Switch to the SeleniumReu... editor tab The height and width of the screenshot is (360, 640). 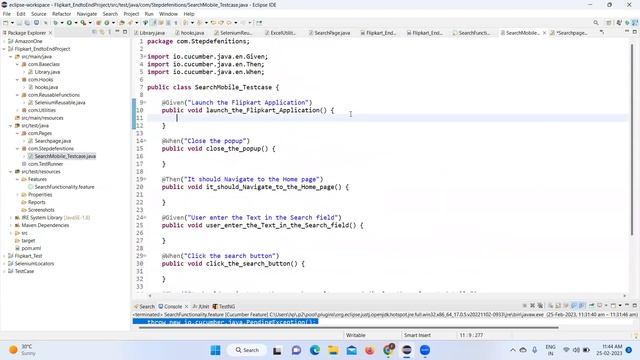pyautogui.click(x=233, y=33)
